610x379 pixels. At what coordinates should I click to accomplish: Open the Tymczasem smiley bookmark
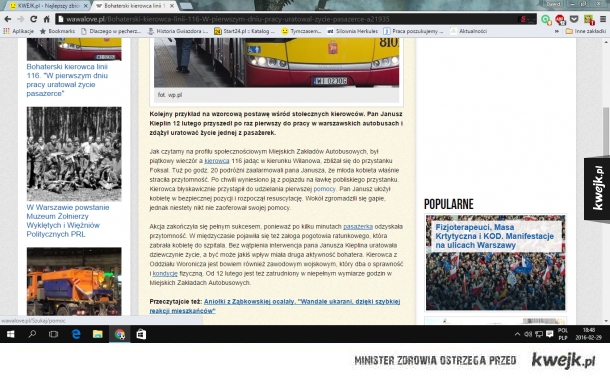click(x=301, y=31)
